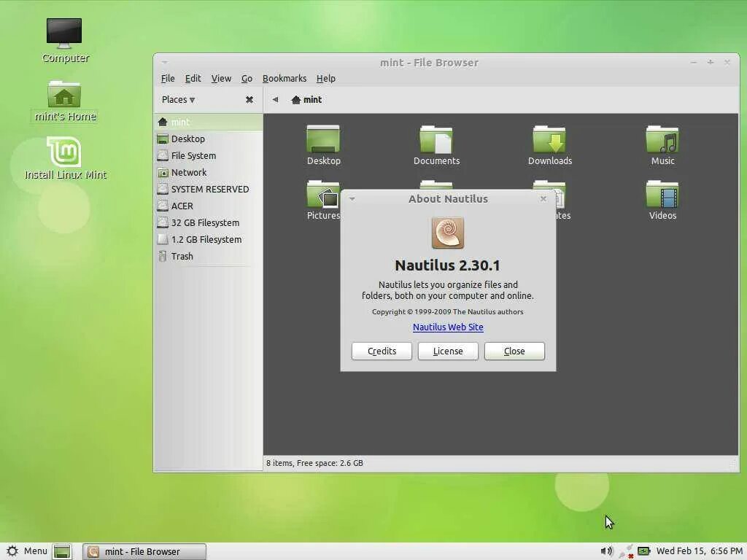Open the Nautilus Web Site link
Viewport: 747px width, 560px height.
[448, 327]
